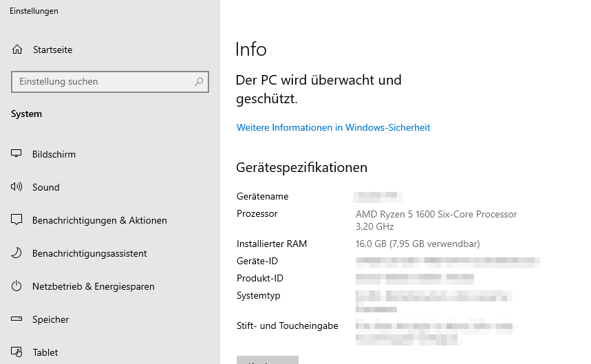Select Netzbetrieb & Energiesparen in the sidebar

click(94, 286)
